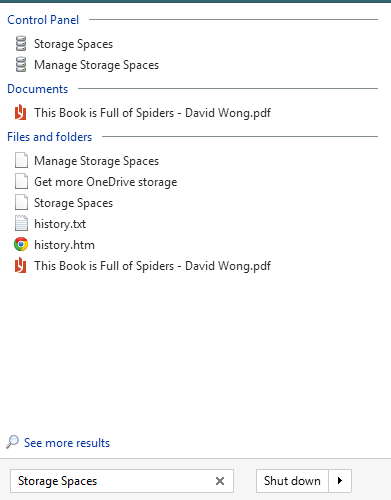Open Manage Storage Spaces under Control Panel
The width and height of the screenshot is (391, 500).
96,65
